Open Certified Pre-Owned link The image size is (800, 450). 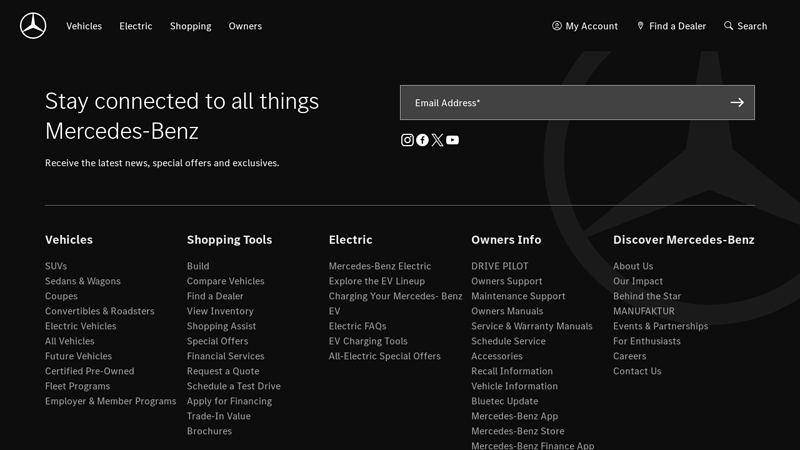pyautogui.click(x=89, y=371)
